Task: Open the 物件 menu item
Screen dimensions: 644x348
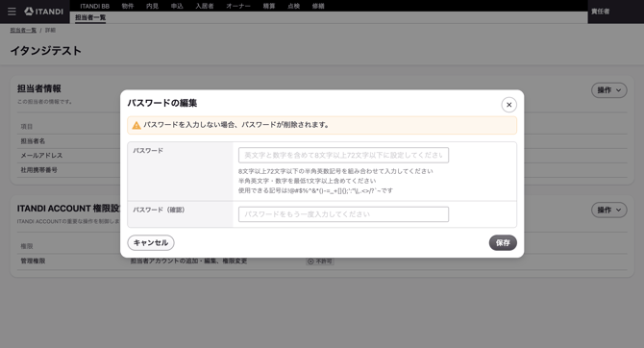Action: tap(128, 6)
